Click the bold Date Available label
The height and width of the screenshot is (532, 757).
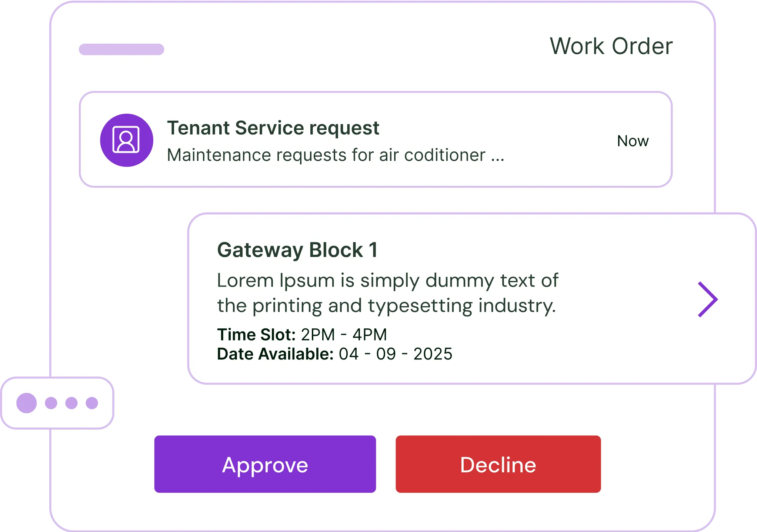point(275,354)
